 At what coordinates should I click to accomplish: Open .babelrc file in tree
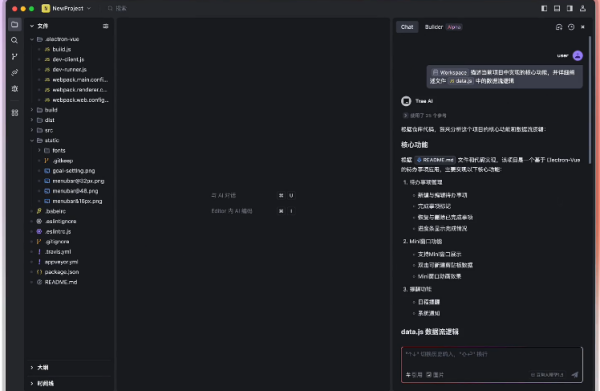(x=55, y=211)
